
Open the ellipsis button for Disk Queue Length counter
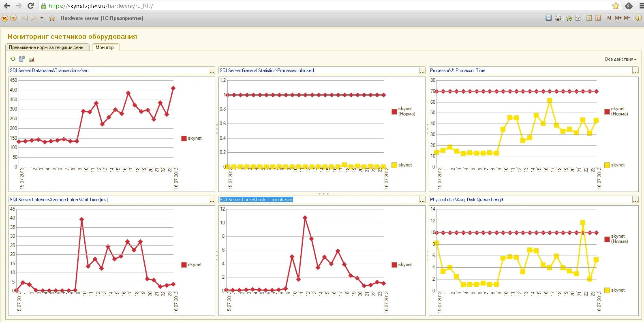[635, 200]
